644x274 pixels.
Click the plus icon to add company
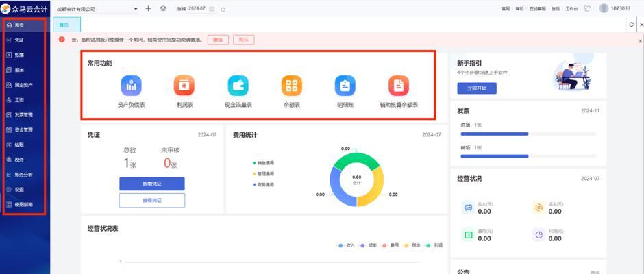(x=148, y=8)
